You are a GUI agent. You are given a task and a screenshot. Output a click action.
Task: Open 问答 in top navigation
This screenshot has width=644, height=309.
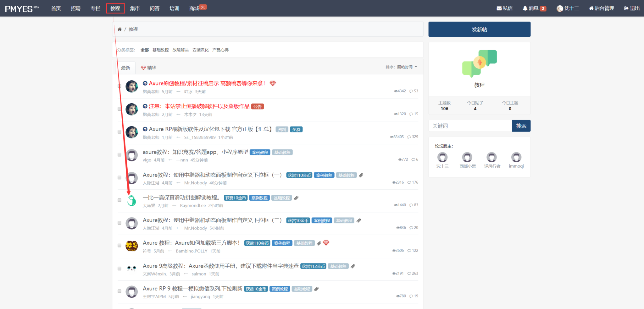pyautogui.click(x=154, y=8)
